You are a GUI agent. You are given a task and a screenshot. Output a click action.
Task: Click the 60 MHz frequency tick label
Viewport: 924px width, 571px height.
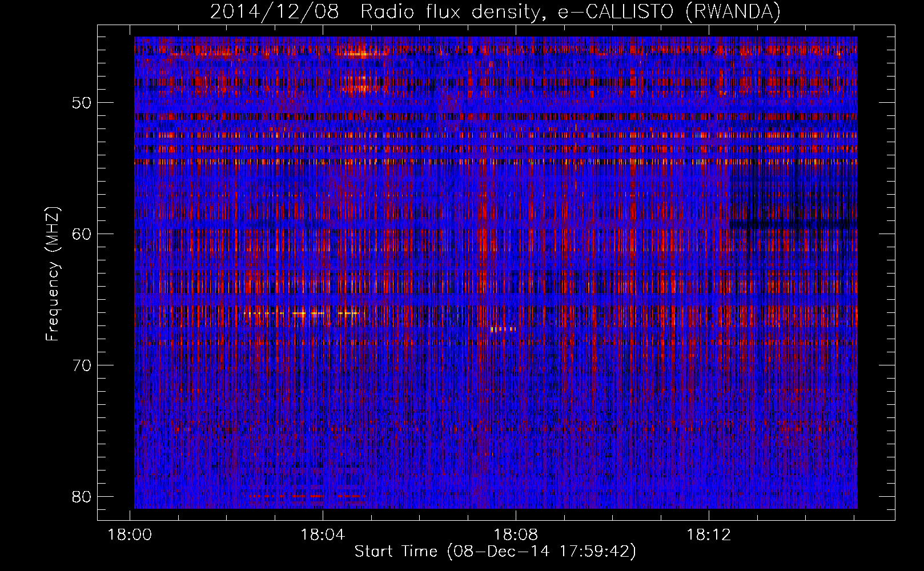coord(82,234)
